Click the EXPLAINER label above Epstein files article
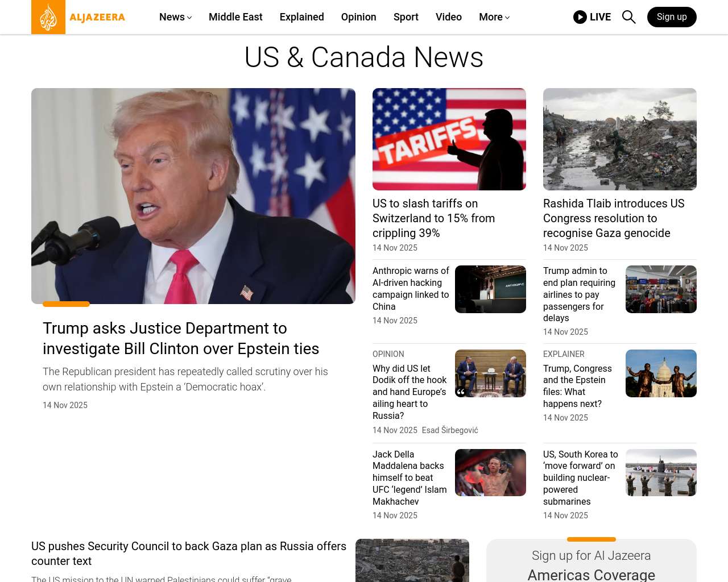 [x=564, y=354]
